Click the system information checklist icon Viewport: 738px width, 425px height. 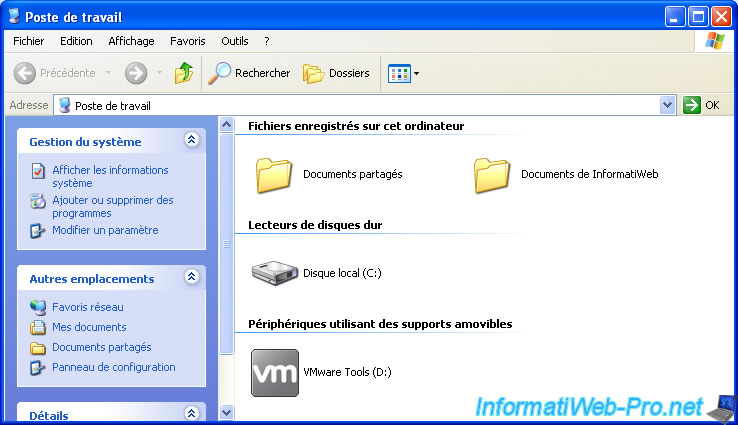click(38, 171)
